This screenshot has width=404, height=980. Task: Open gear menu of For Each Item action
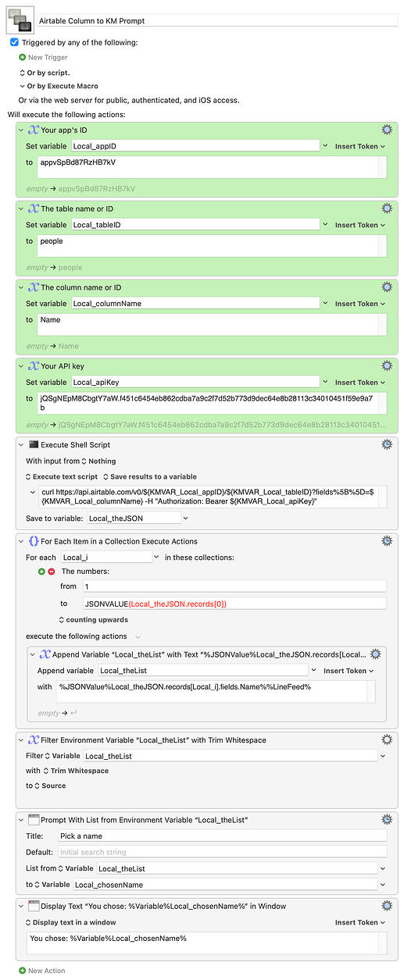click(x=386, y=540)
